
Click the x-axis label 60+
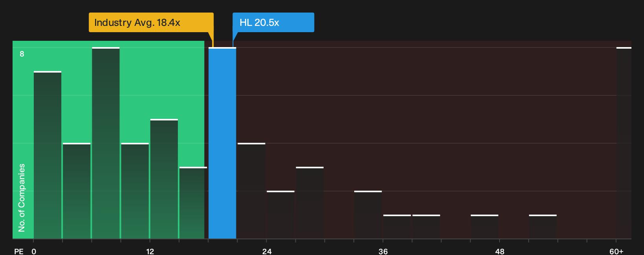(x=617, y=251)
